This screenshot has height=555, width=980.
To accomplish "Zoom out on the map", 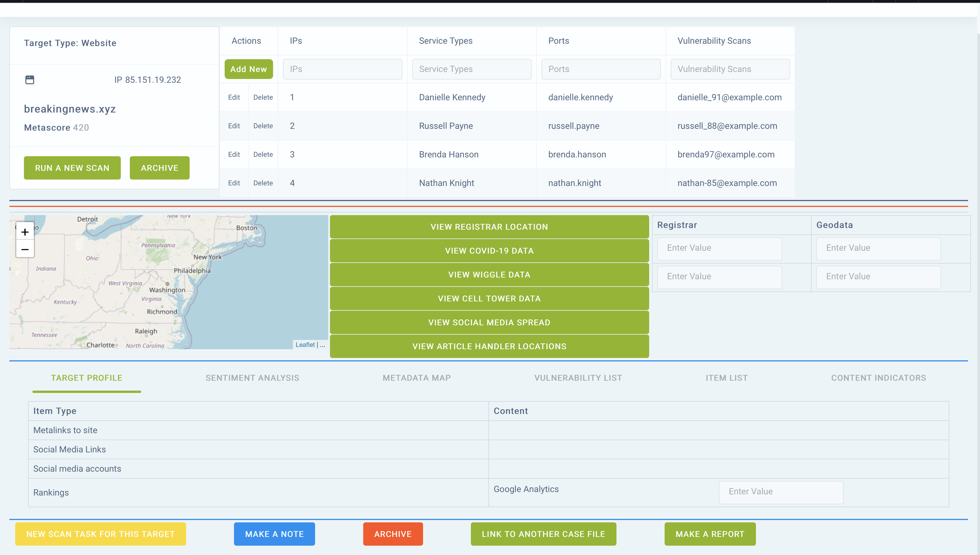I will click(x=25, y=249).
